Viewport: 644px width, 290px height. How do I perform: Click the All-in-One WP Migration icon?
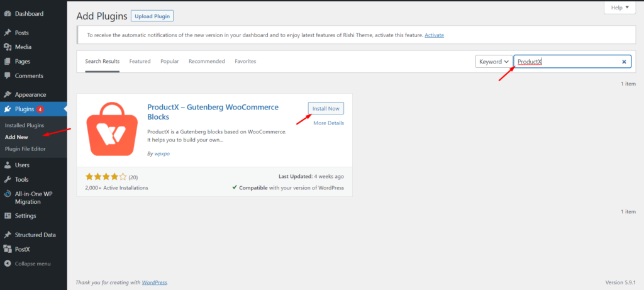[x=8, y=194]
